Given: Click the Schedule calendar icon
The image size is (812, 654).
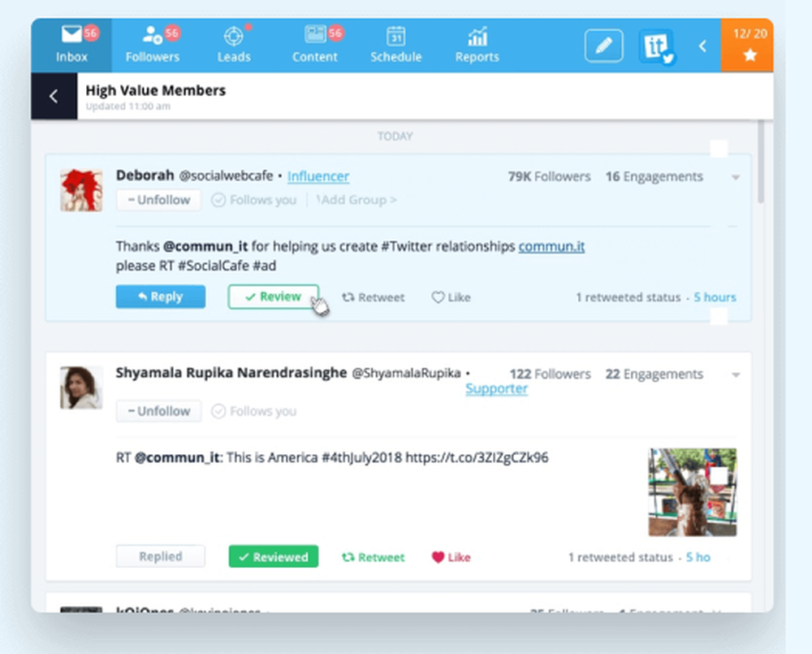Looking at the screenshot, I should [x=396, y=34].
